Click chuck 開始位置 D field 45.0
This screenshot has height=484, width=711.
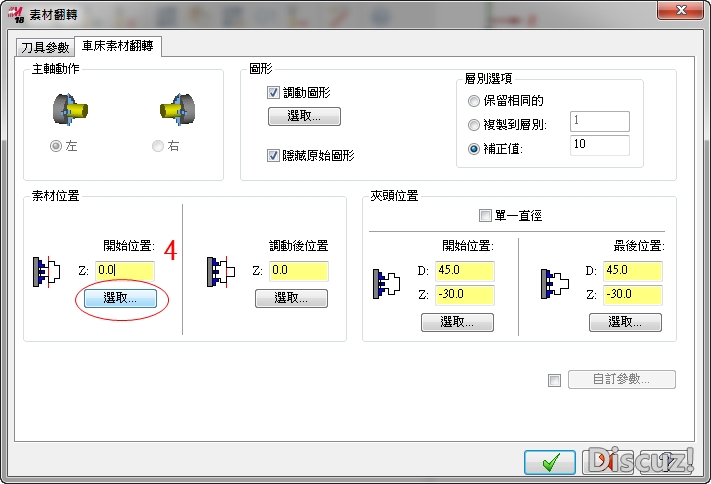[x=465, y=271]
